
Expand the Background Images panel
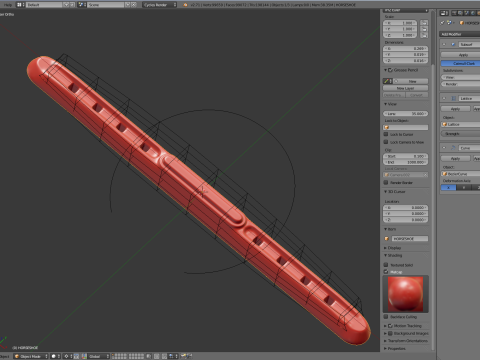point(385,333)
